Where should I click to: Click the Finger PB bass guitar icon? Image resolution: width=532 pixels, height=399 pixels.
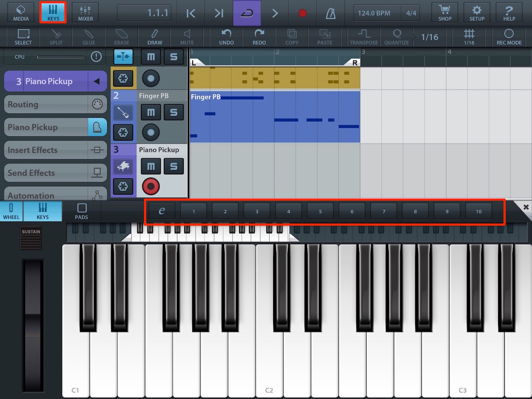tap(123, 112)
